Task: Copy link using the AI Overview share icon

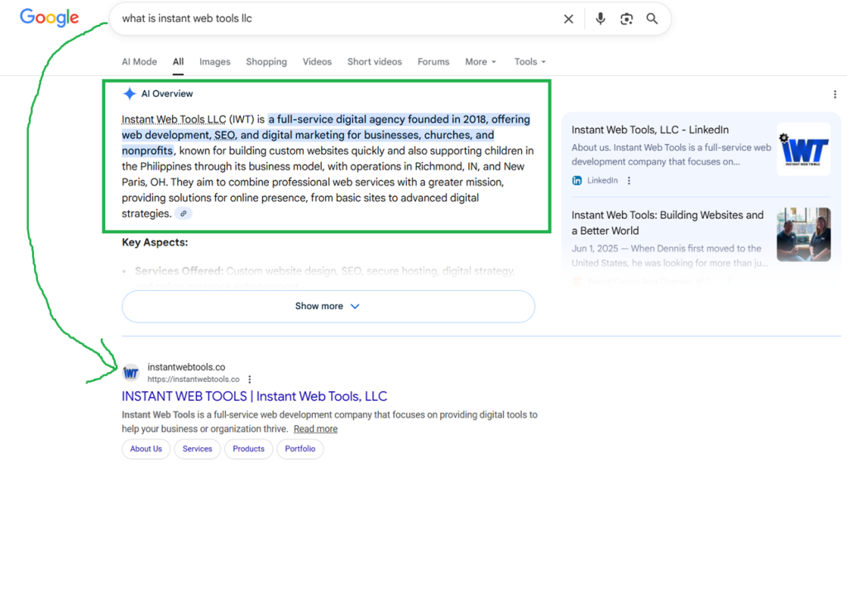Action: 183,213
